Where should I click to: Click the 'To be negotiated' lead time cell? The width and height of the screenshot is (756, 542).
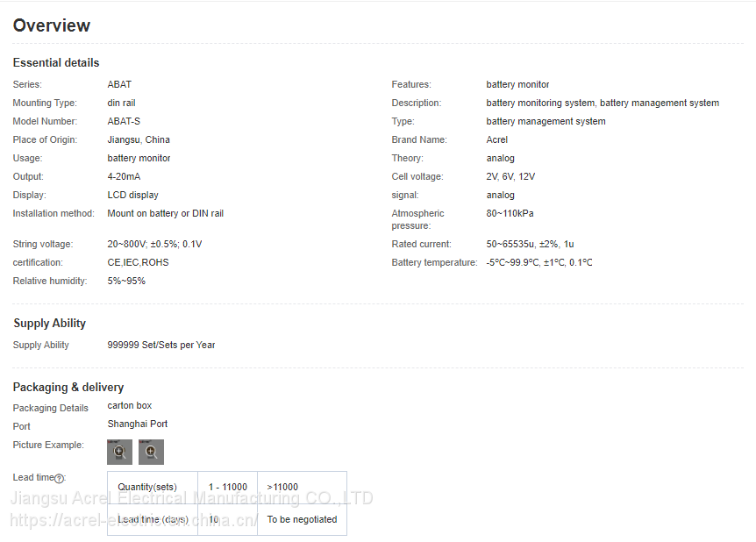click(x=302, y=519)
